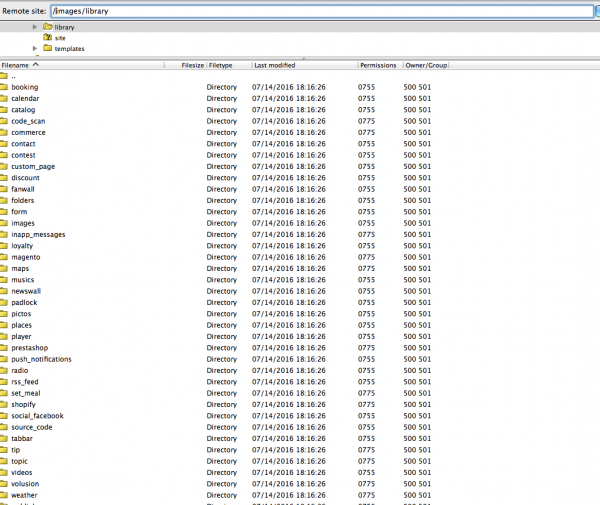
Task: Select the parent directory '..' folder icon
Action: [x=4, y=76]
